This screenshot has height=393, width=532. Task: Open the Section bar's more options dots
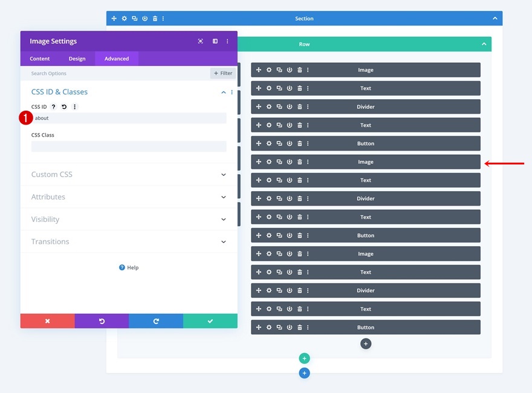tap(163, 19)
